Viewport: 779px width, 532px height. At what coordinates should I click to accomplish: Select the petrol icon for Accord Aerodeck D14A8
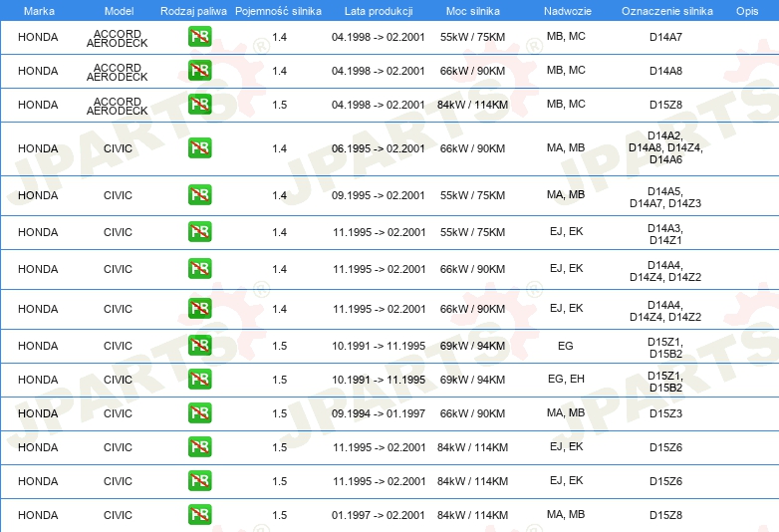(x=199, y=71)
